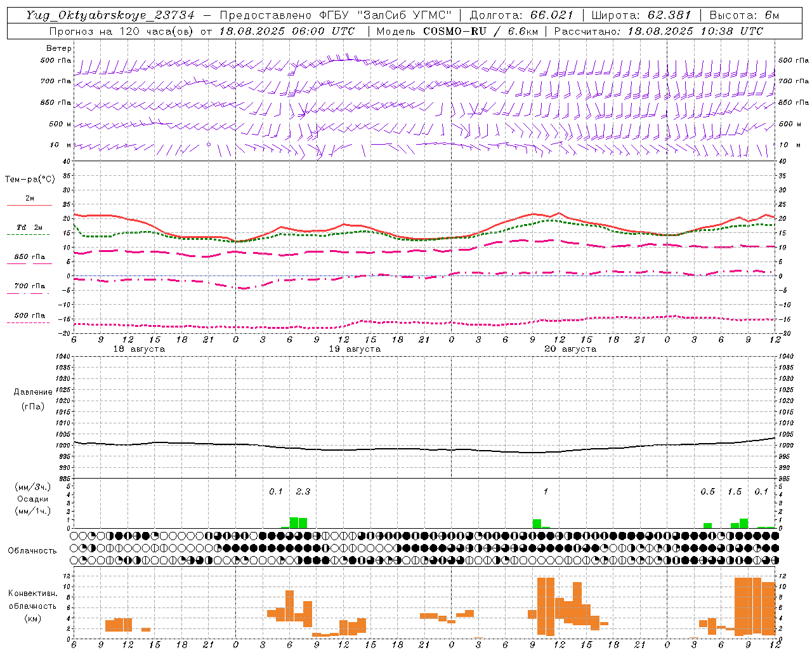Click the 18 августа date label
This screenshot has width=812, height=650.
(x=139, y=349)
